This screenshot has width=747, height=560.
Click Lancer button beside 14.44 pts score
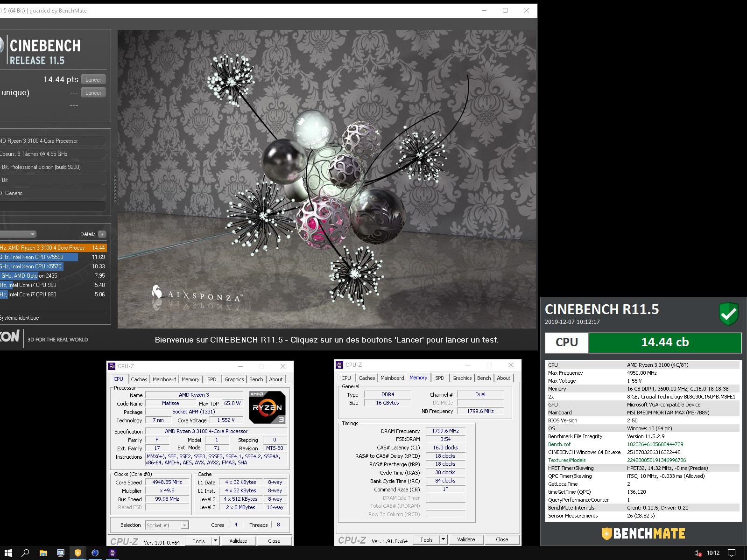pyautogui.click(x=93, y=80)
